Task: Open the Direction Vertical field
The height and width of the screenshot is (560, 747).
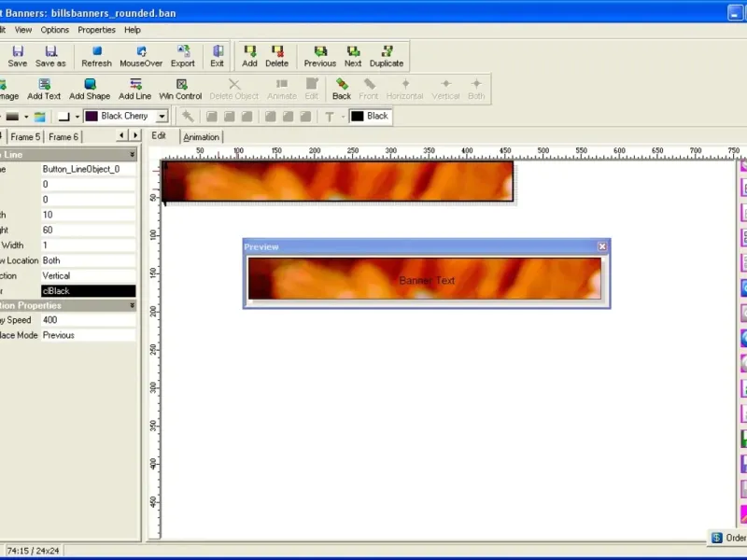Action: point(88,275)
